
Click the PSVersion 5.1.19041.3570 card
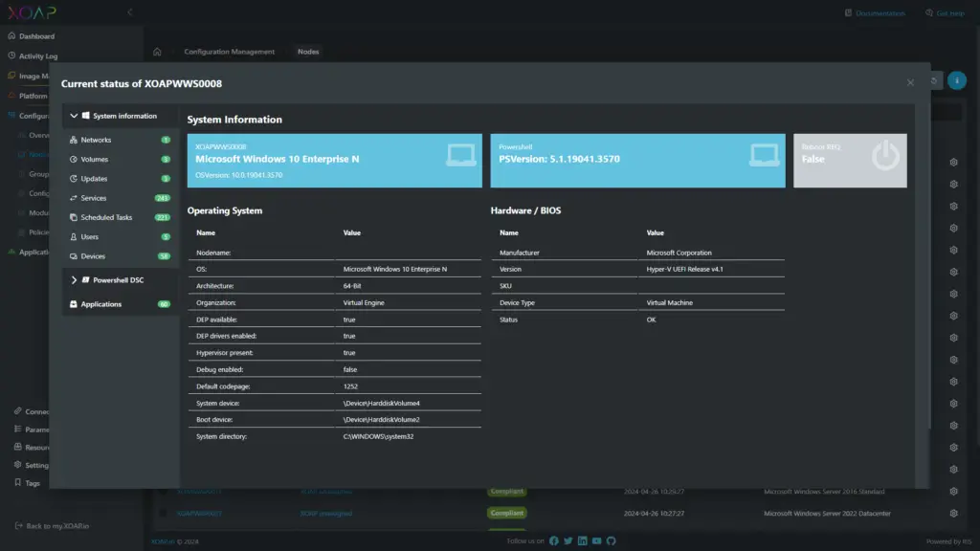pyautogui.click(x=637, y=161)
